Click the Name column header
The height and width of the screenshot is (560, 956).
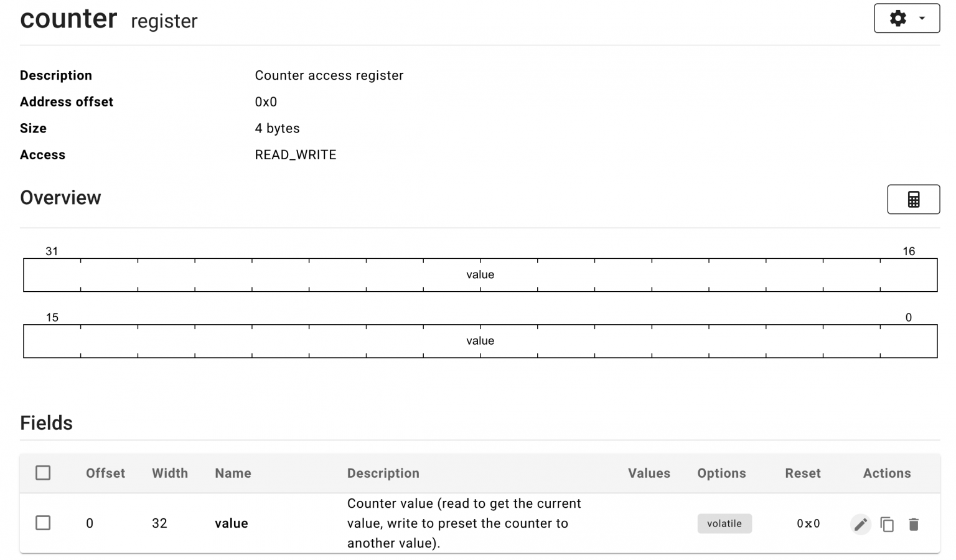pos(233,473)
